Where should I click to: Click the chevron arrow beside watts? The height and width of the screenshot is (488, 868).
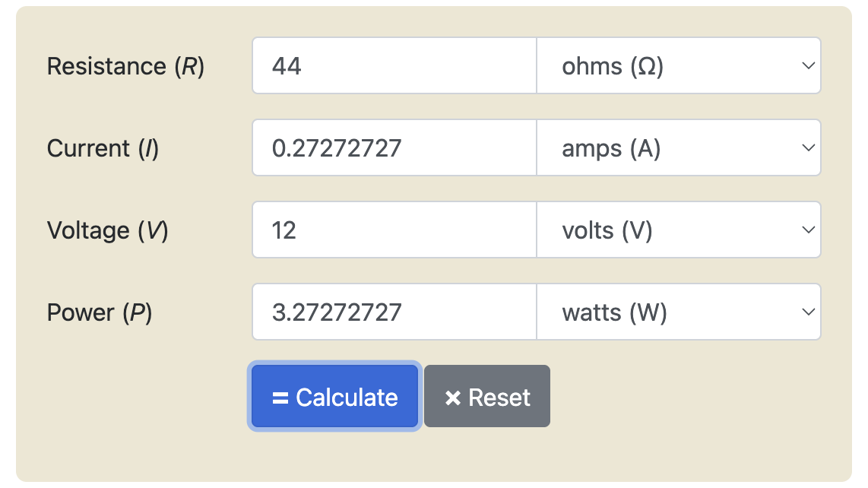[808, 312]
